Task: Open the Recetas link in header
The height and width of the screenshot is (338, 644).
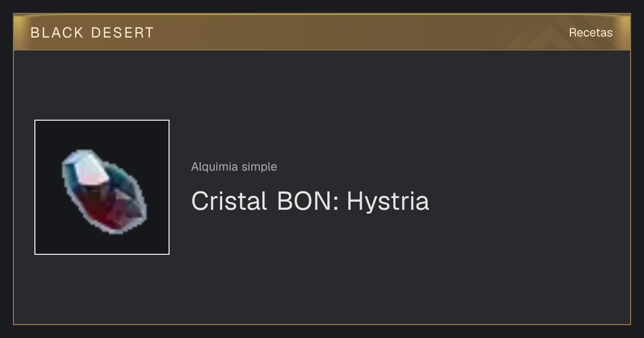Action: click(590, 33)
